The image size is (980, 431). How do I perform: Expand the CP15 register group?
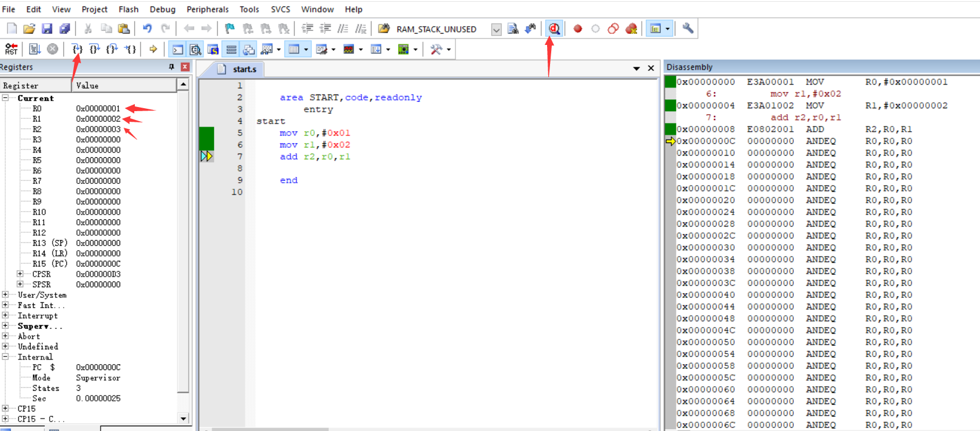pos(5,408)
